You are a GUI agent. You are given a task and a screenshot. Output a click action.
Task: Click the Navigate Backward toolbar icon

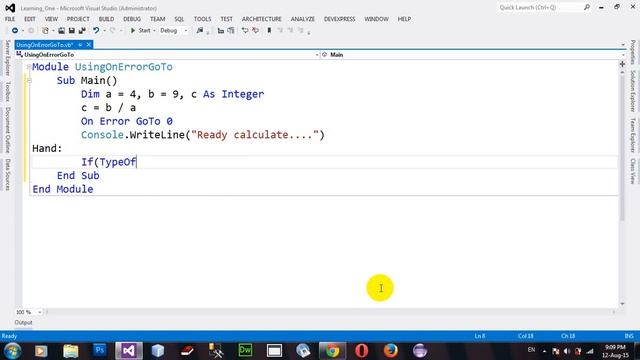click(x=15, y=31)
